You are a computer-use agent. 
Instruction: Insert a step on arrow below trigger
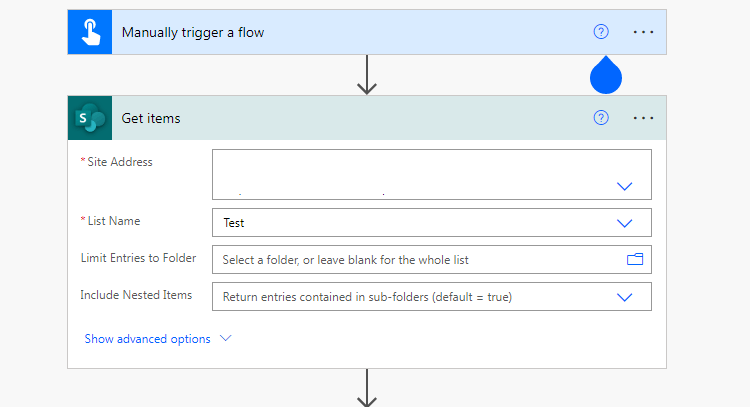pos(367,75)
